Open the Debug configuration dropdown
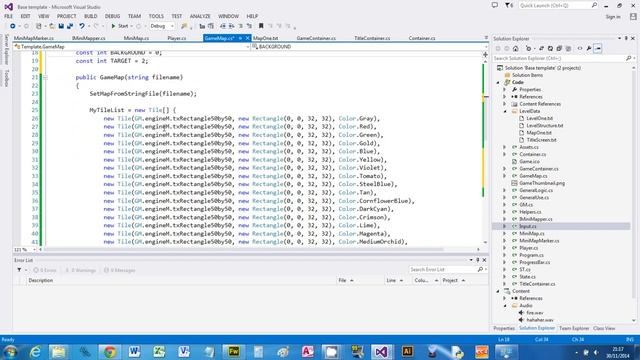This screenshot has width=640, height=360. click(x=162, y=26)
